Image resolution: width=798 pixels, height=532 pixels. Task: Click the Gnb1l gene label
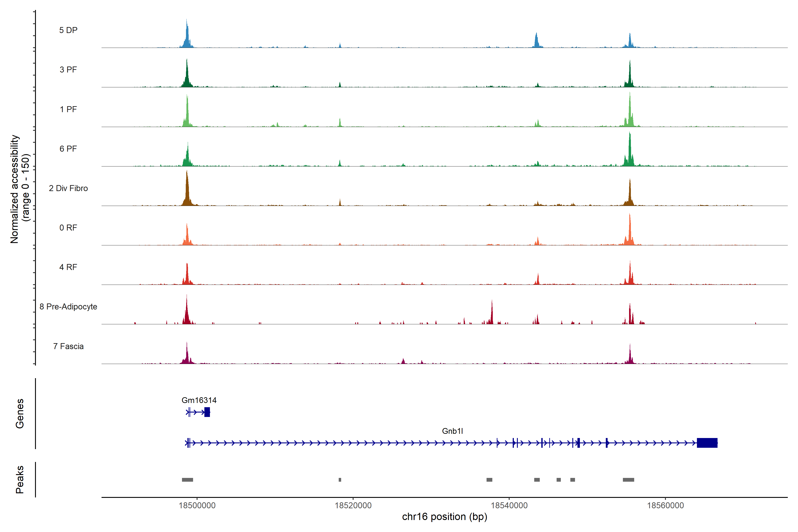(452, 431)
